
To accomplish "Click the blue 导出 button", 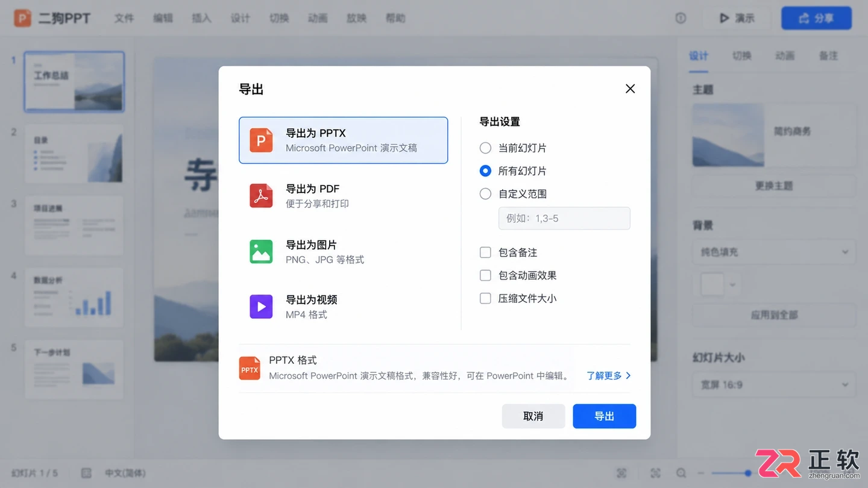I will click(604, 416).
